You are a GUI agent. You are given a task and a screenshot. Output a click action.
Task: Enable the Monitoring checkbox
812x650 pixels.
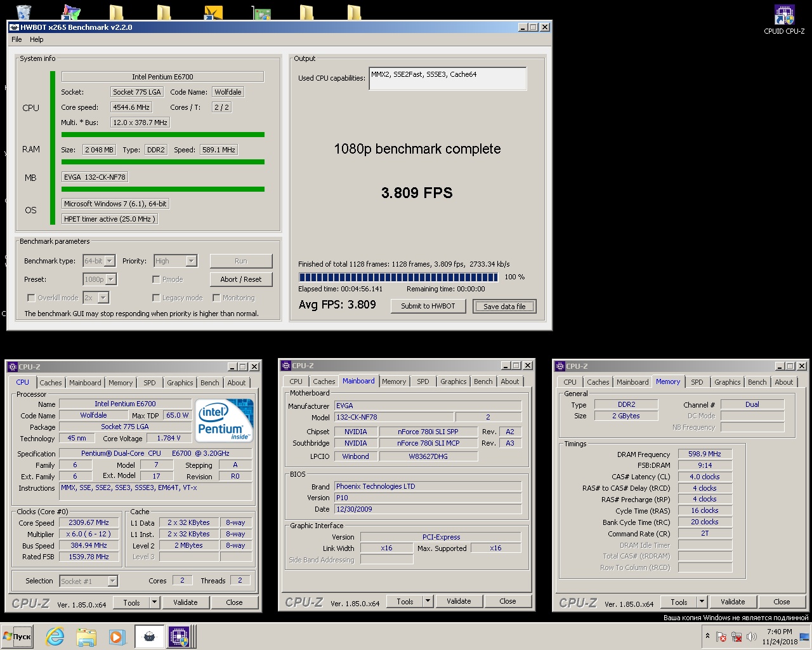[216, 298]
